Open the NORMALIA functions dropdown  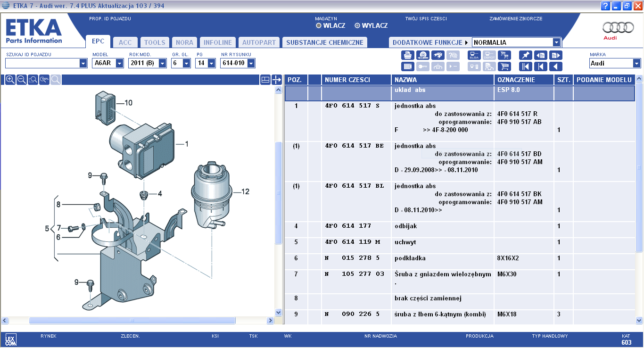tap(556, 42)
